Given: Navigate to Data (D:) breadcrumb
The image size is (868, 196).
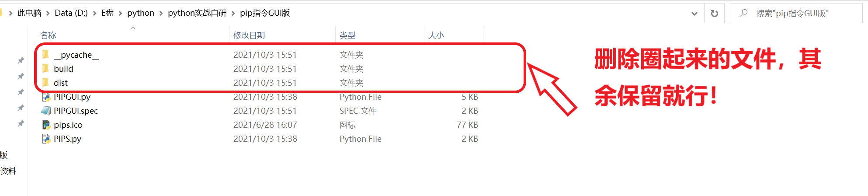Looking at the screenshot, I should (x=71, y=13).
